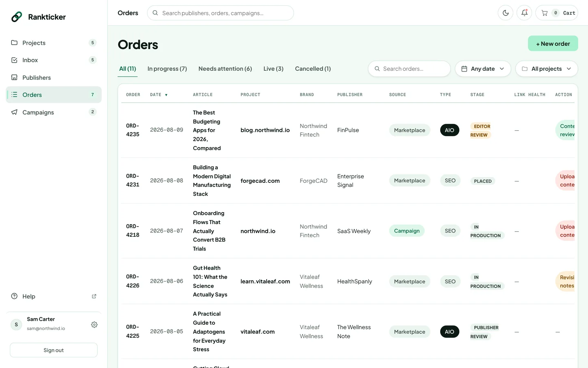Open notifications bell
Viewport: 588px width, 368px height.
click(x=524, y=13)
